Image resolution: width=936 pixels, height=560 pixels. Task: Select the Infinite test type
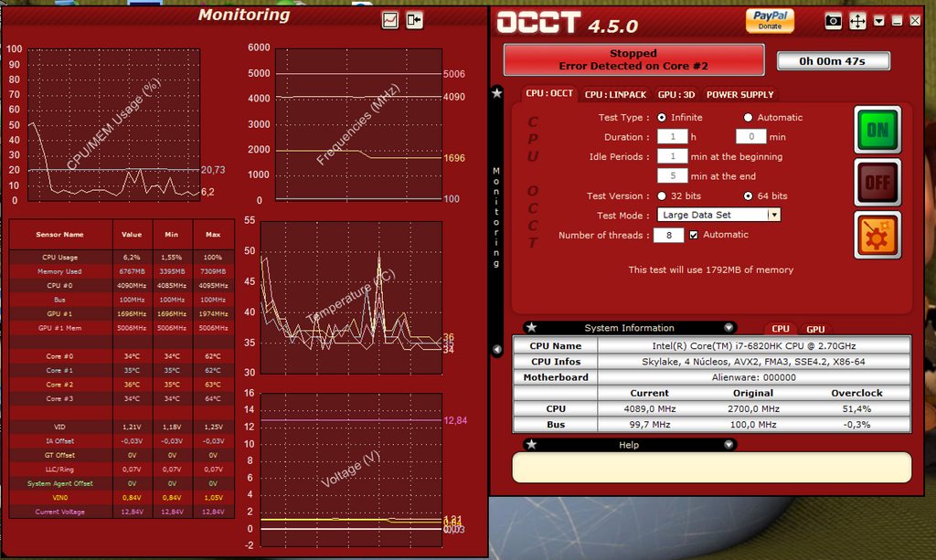point(662,118)
